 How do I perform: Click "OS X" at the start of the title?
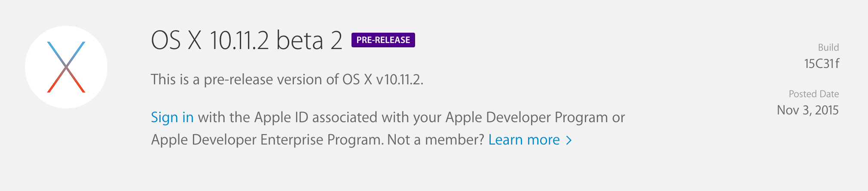click(x=176, y=41)
